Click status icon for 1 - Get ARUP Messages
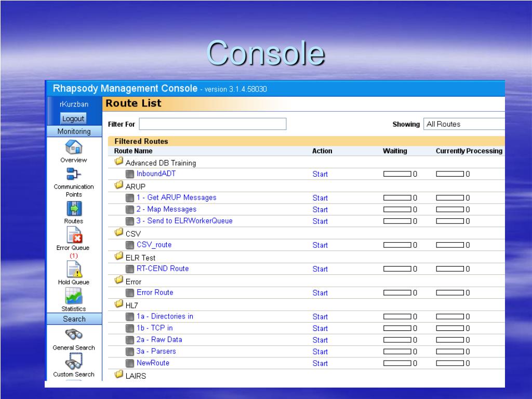 point(129,198)
